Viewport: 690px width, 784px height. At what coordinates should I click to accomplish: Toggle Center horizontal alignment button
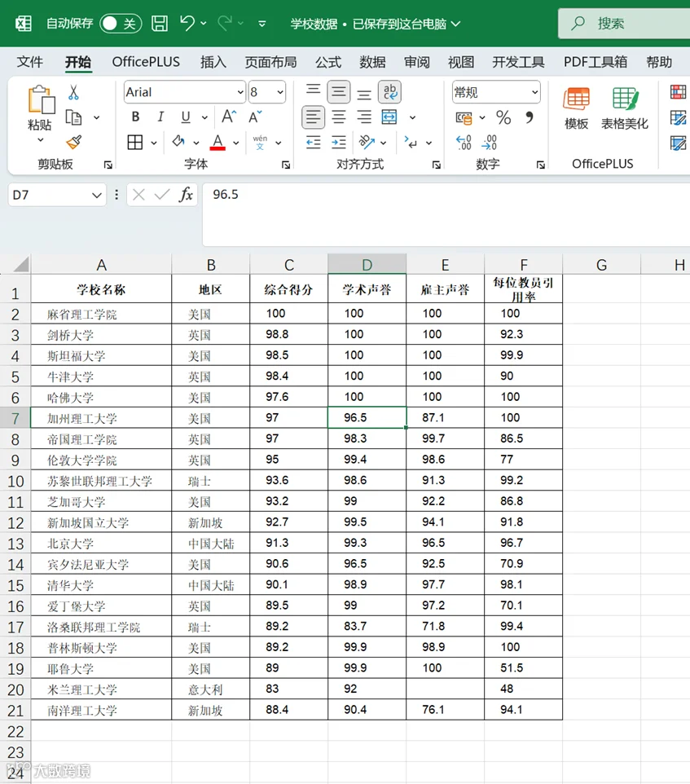(x=339, y=117)
